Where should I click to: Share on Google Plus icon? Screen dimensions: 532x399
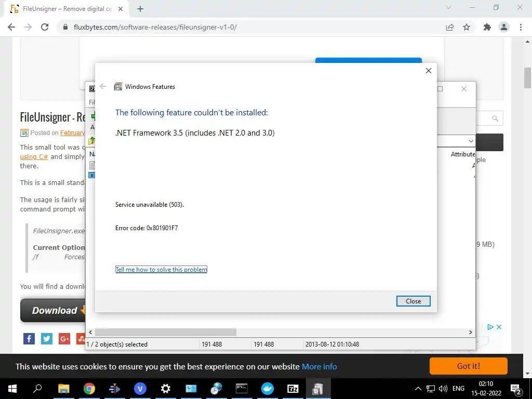pyautogui.click(x=64, y=338)
